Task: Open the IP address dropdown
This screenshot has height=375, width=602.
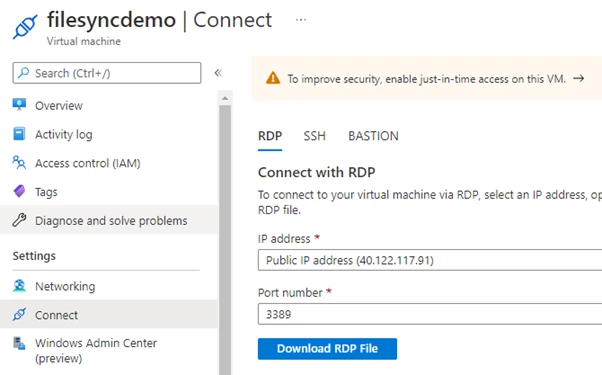Action: [x=430, y=260]
